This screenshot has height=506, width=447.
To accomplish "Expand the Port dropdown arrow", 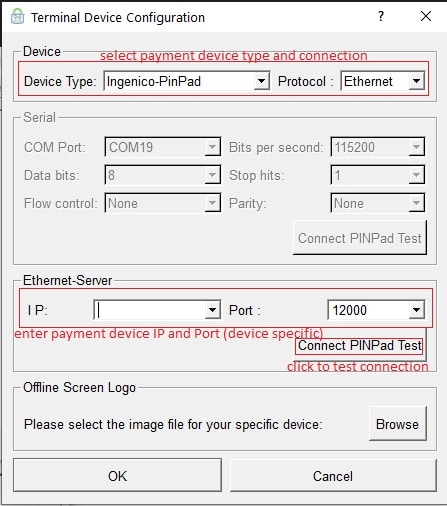I will 416,310.
